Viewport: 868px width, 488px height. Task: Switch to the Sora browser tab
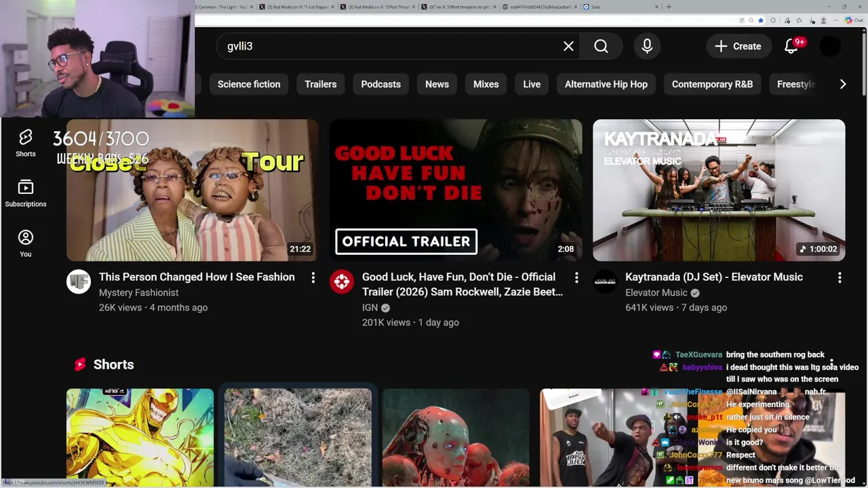(x=620, y=7)
